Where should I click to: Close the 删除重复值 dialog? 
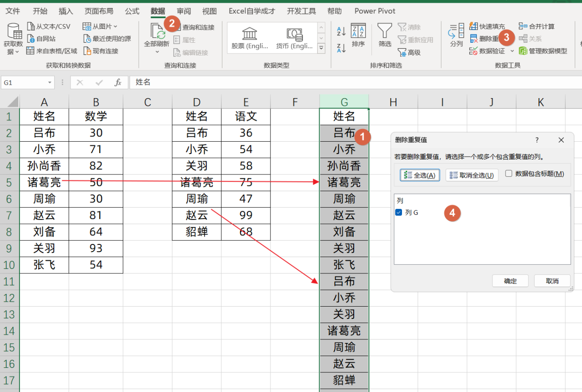[x=561, y=140]
